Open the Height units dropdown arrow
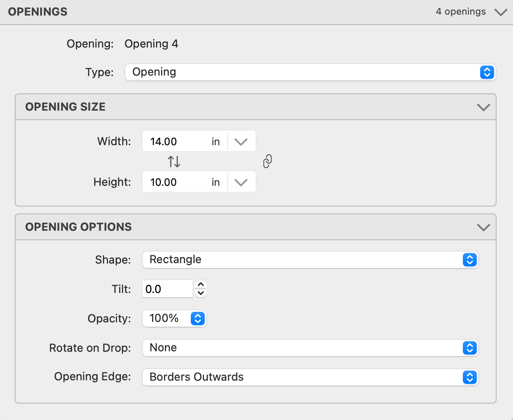 241,182
